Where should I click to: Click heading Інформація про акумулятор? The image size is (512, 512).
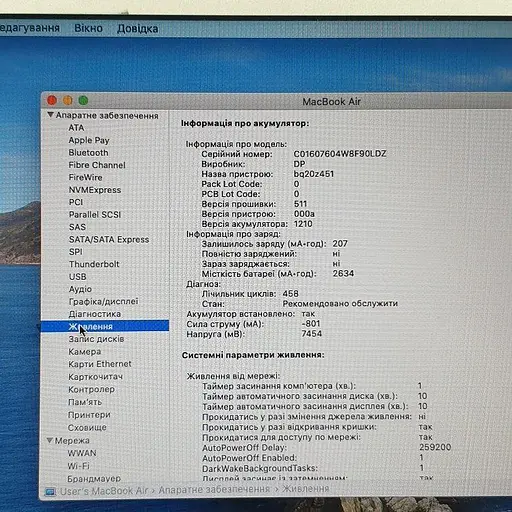(245, 123)
